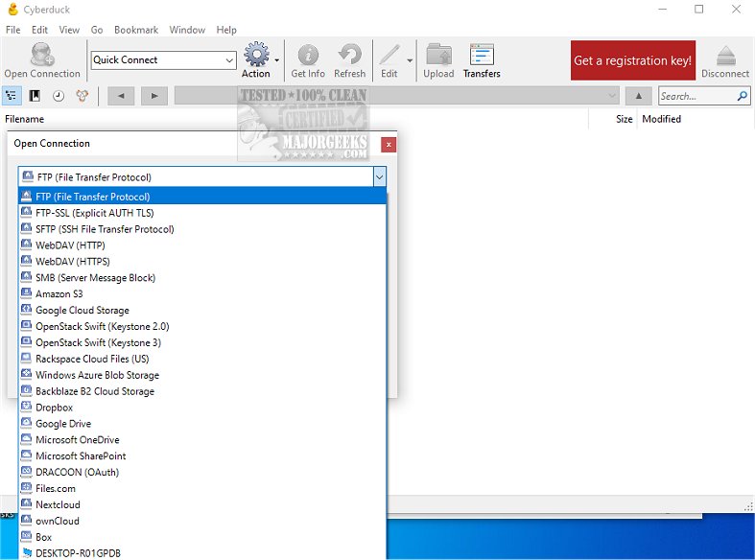
Task: Go forward with the right arrow button
Action: [x=154, y=96]
